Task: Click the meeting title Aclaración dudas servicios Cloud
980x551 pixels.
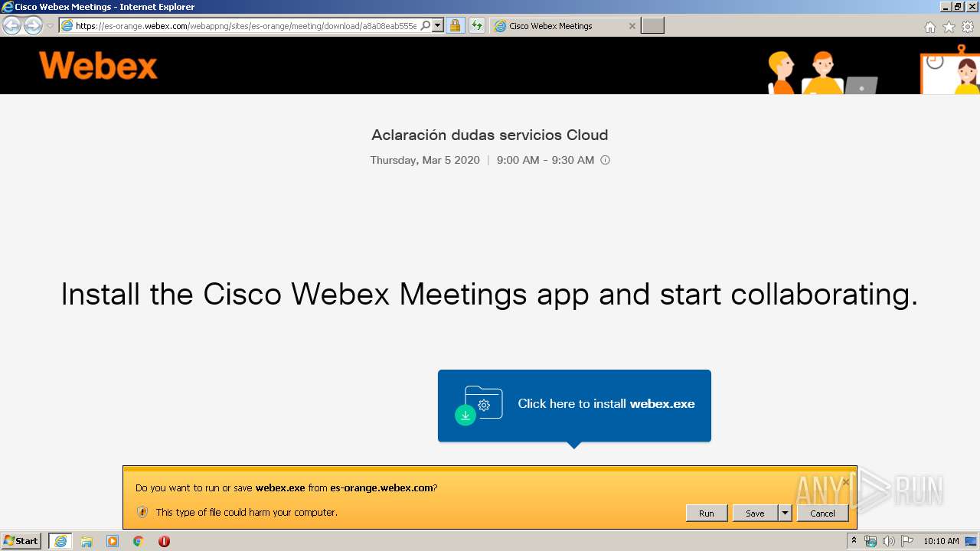Action: coord(490,135)
